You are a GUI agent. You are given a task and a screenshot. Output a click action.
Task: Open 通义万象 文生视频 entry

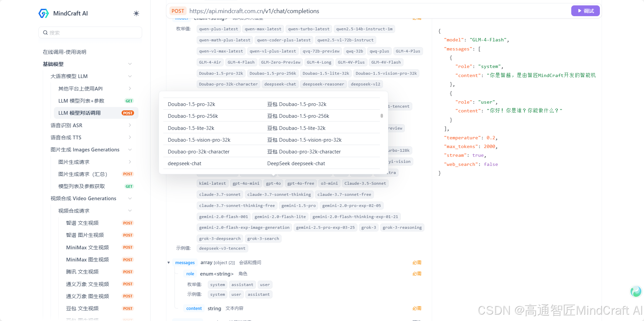[100, 284]
